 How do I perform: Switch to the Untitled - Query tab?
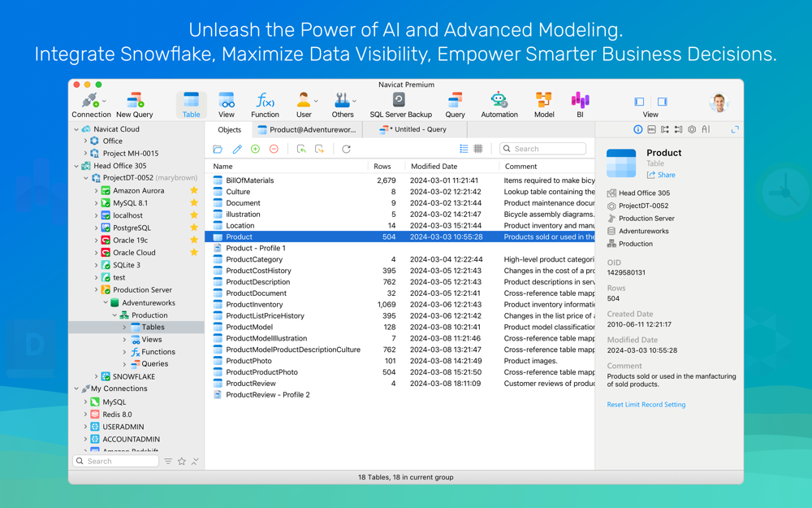click(413, 129)
